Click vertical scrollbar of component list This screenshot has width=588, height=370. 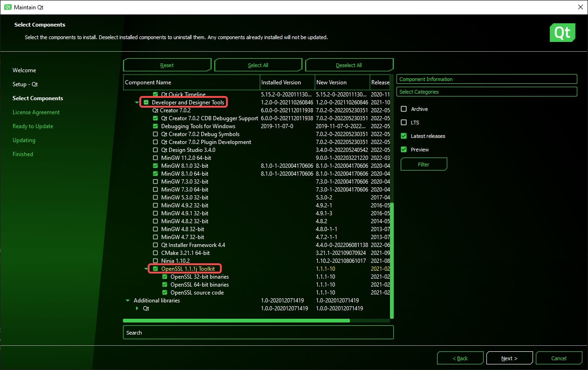click(392, 261)
